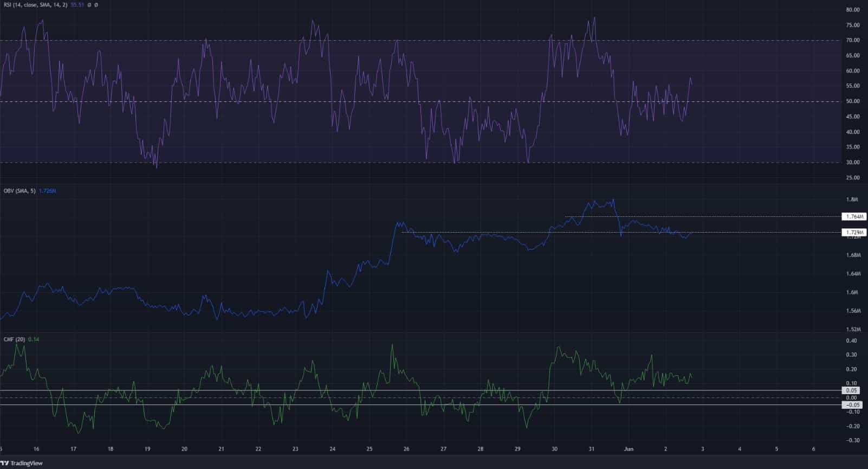Click the 0.40 label on the CMF scale
Viewport: 868px width, 469px height.
[x=852, y=341]
